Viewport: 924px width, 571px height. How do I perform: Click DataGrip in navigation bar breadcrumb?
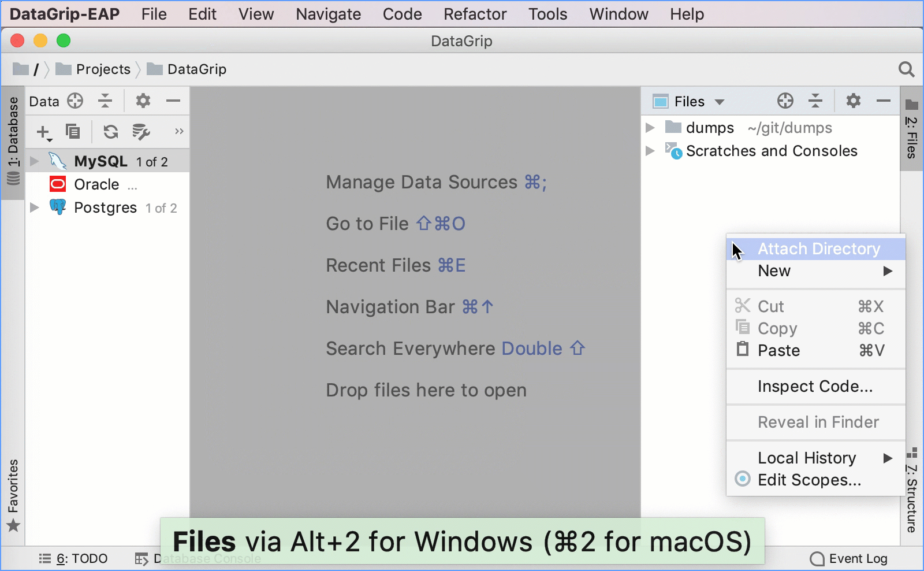coord(187,69)
